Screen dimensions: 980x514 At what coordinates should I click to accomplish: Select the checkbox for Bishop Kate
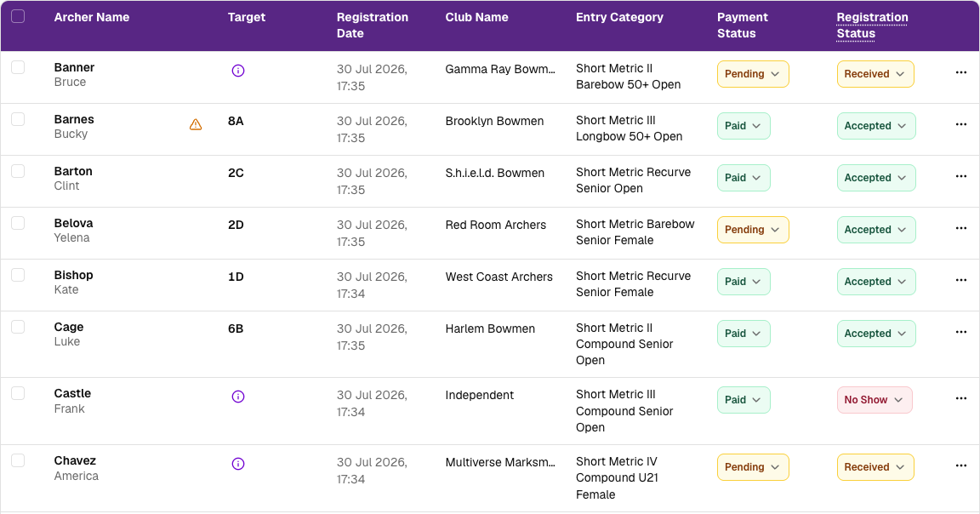pyautogui.click(x=18, y=275)
